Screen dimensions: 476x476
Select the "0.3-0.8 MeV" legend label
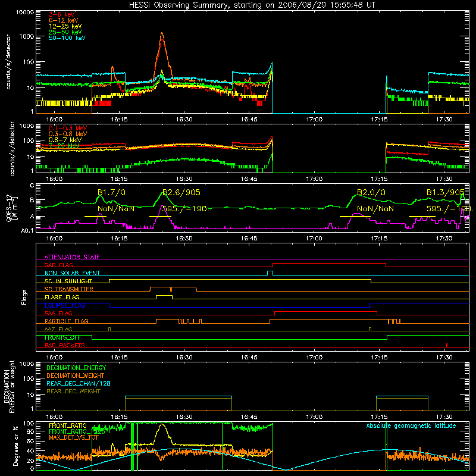pyautogui.click(x=68, y=134)
